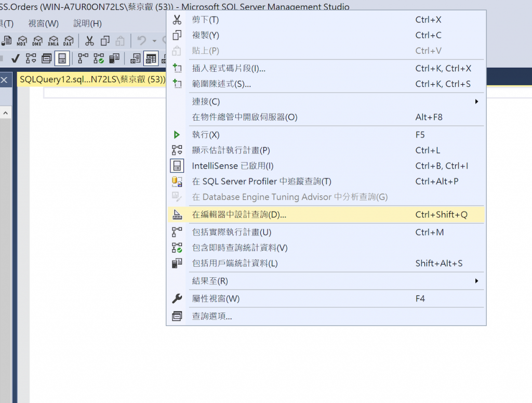Click the snippet icon beside 範圍陳述式
This screenshot has height=403, width=532.
tap(177, 84)
